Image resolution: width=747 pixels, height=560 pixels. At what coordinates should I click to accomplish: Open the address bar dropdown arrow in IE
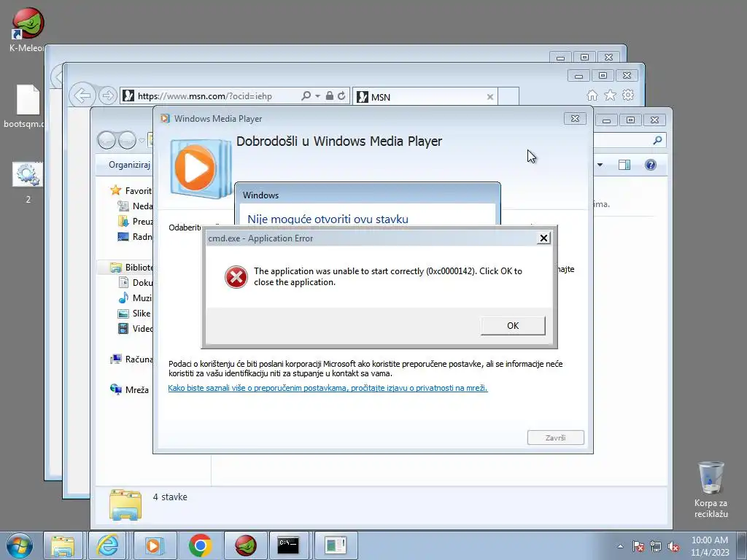coord(317,96)
